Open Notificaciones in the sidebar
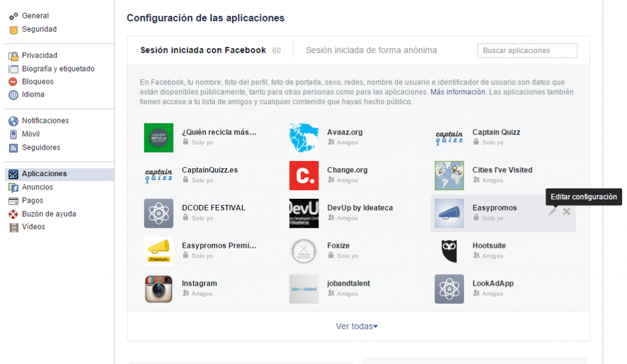 pyautogui.click(x=45, y=121)
